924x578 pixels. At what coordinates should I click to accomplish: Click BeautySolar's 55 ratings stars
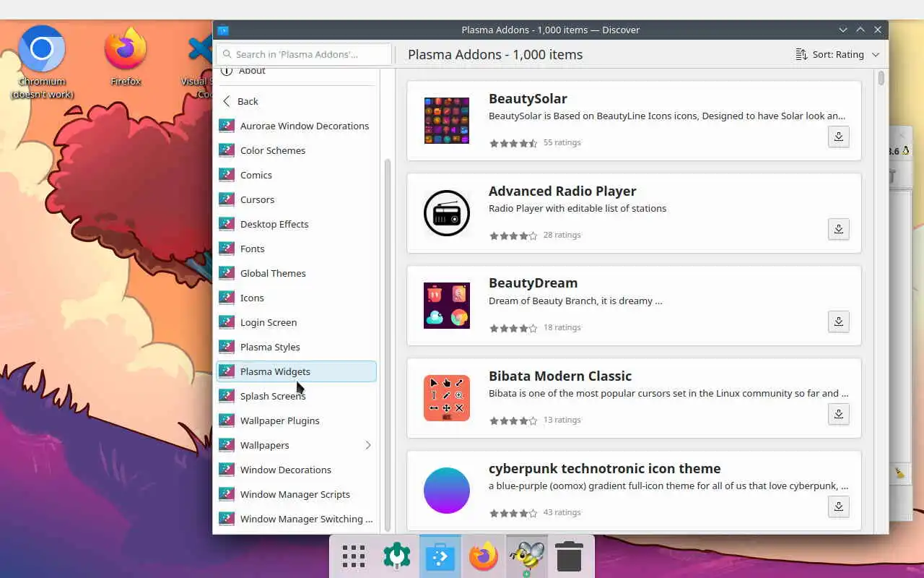click(x=513, y=143)
